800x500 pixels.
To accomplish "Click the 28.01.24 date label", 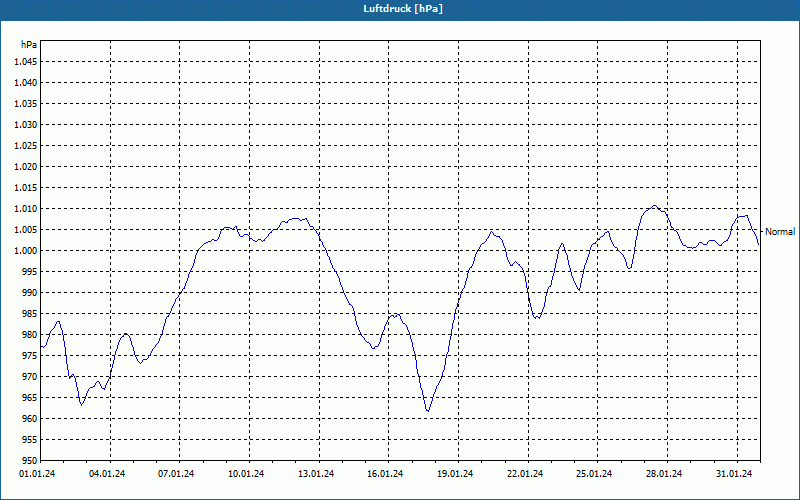I will click(664, 474).
